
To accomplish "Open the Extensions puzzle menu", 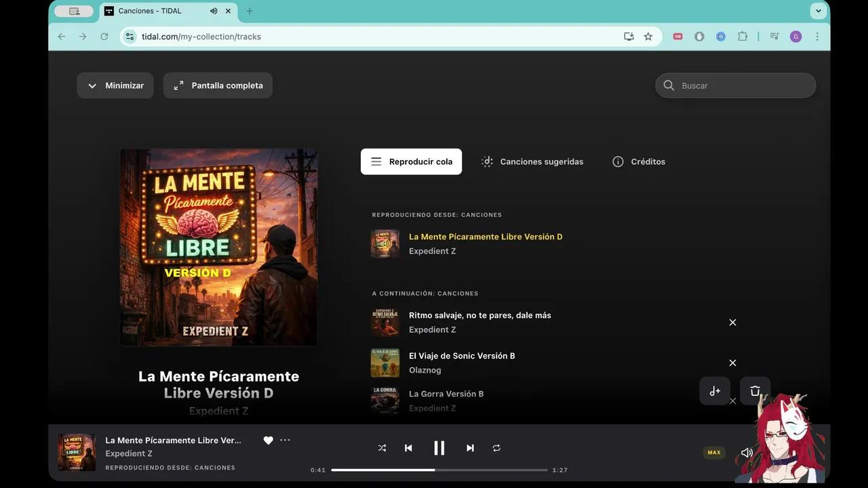I will (x=743, y=37).
